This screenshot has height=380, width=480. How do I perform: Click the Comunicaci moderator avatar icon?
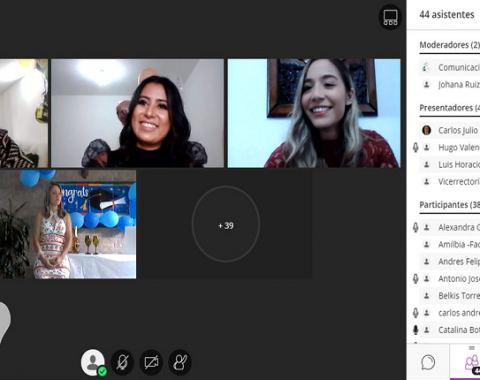pos(426,67)
